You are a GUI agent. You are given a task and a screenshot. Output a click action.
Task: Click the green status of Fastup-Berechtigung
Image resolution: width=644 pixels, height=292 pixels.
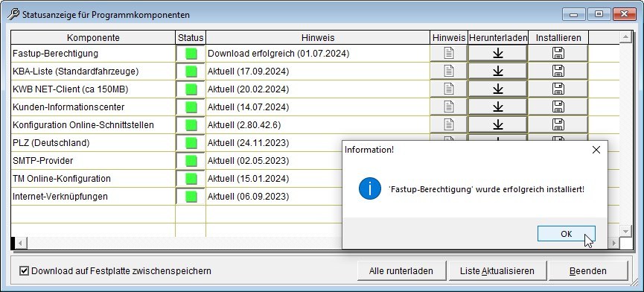click(191, 54)
